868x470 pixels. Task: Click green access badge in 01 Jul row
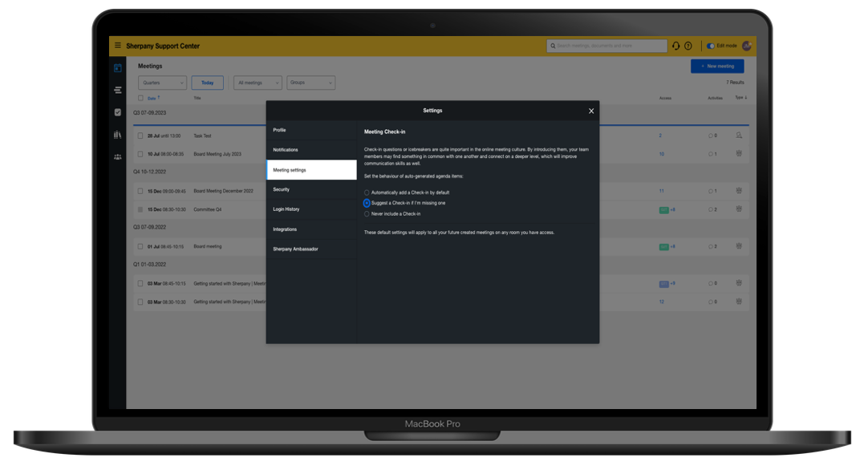[663, 247]
